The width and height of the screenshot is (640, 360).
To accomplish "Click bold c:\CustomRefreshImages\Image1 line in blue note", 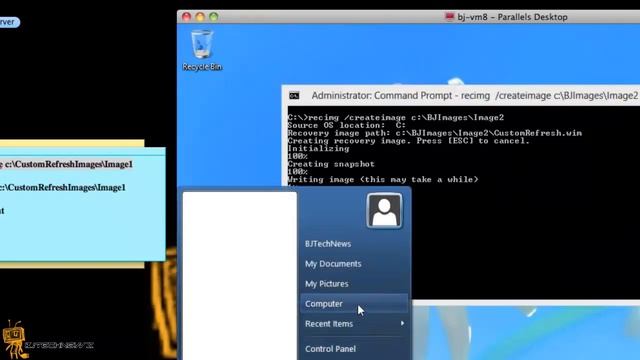I will point(67,164).
